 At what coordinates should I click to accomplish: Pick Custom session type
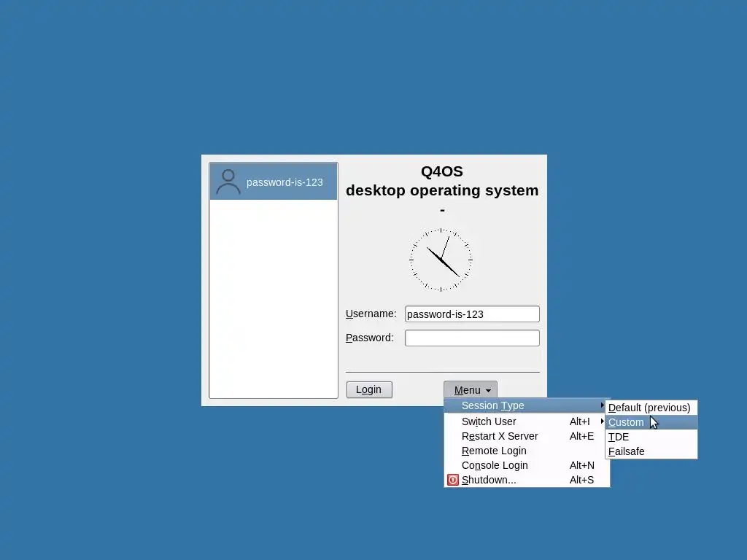[x=651, y=422]
